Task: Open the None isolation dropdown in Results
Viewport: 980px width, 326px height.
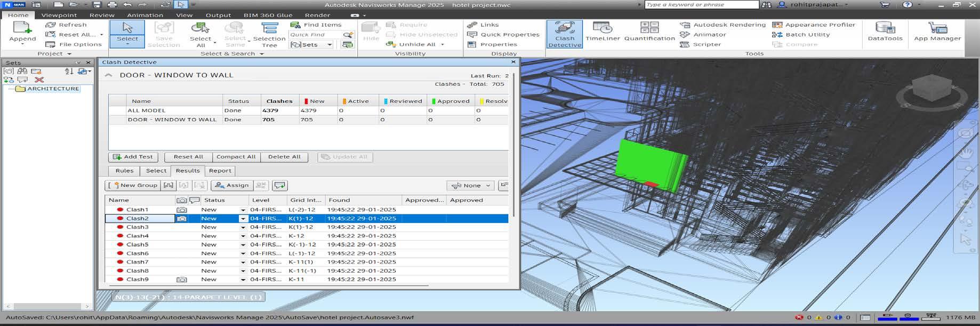Action: 471,185
